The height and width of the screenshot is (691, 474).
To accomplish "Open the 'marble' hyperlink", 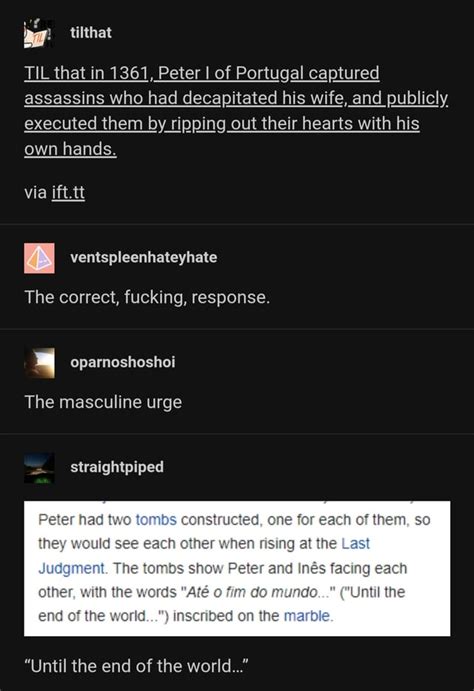I will (x=307, y=616).
